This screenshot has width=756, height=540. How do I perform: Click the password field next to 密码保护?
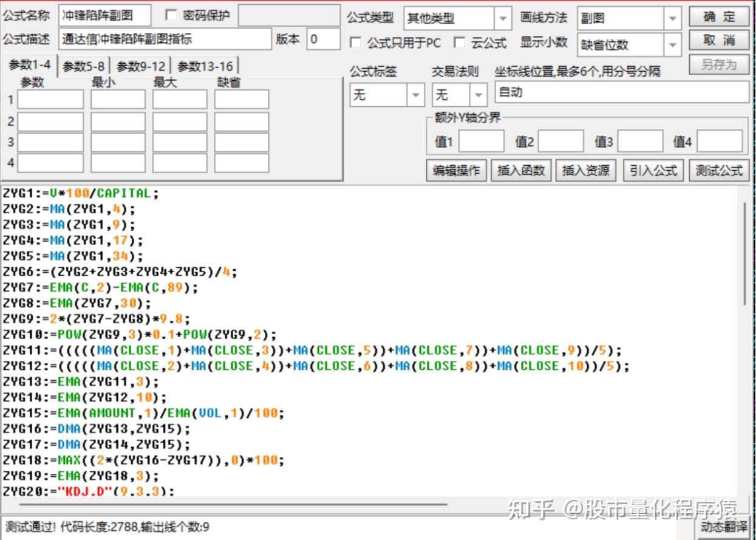pos(288,15)
